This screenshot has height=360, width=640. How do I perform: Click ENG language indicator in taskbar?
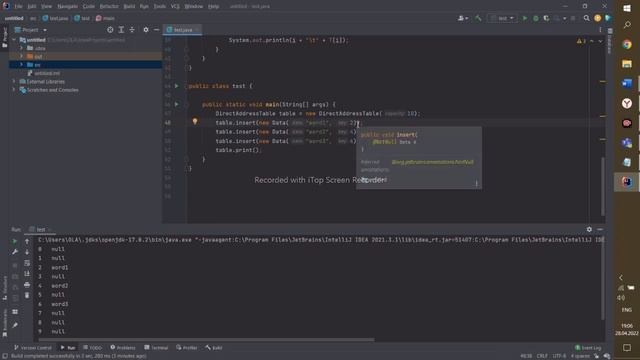[x=627, y=310]
